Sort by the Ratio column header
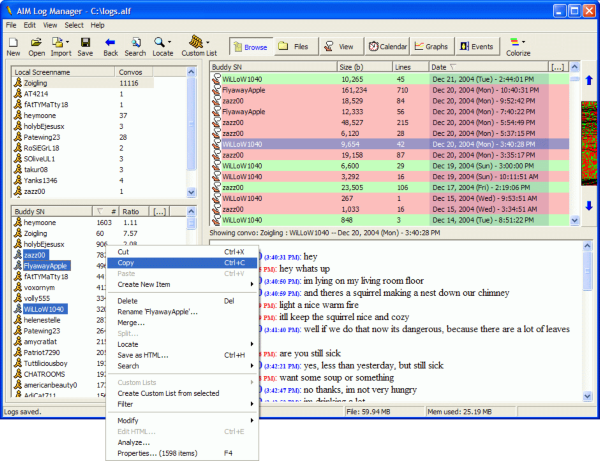 pyautogui.click(x=134, y=212)
